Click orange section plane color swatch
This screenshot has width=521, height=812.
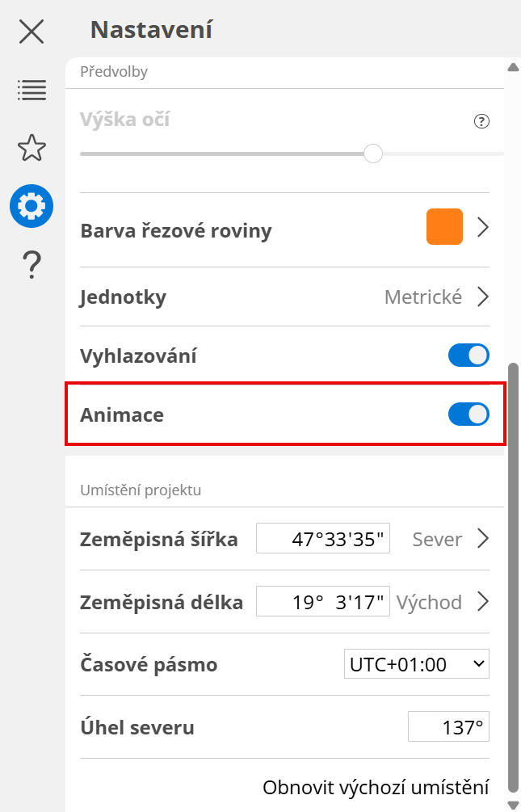444,227
